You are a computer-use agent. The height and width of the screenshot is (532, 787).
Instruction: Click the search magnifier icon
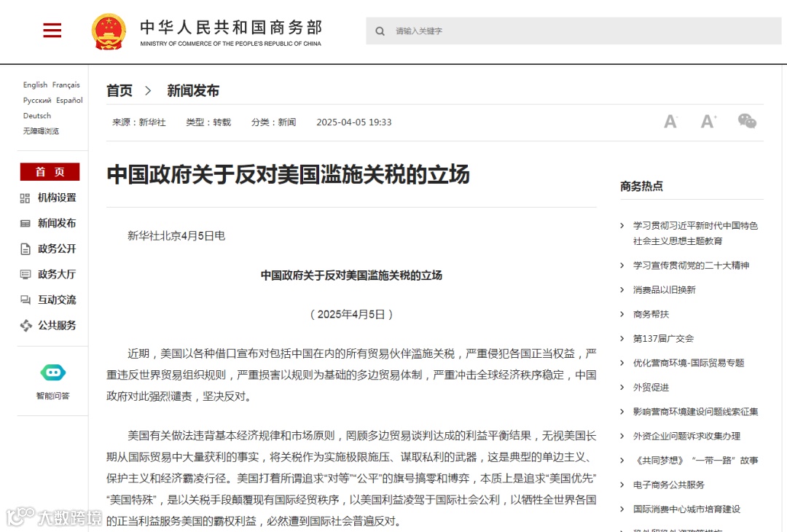[x=380, y=31]
